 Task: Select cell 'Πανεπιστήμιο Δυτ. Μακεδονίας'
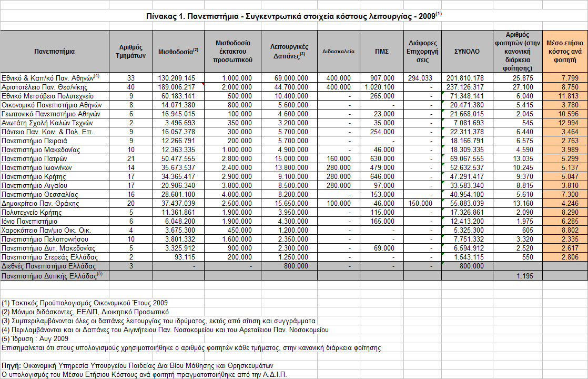click(54, 248)
